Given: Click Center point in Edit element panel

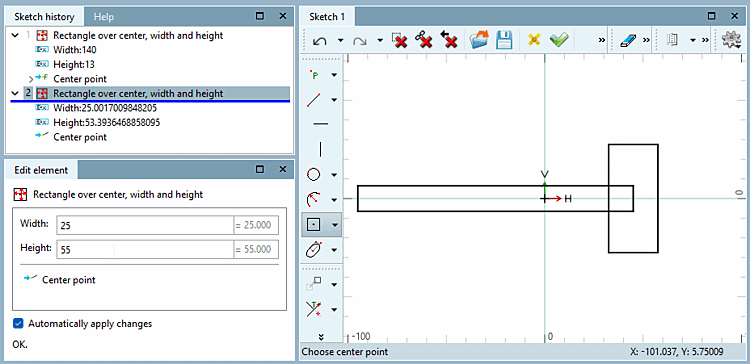Looking at the screenshot, I should [x=68, y=280].
